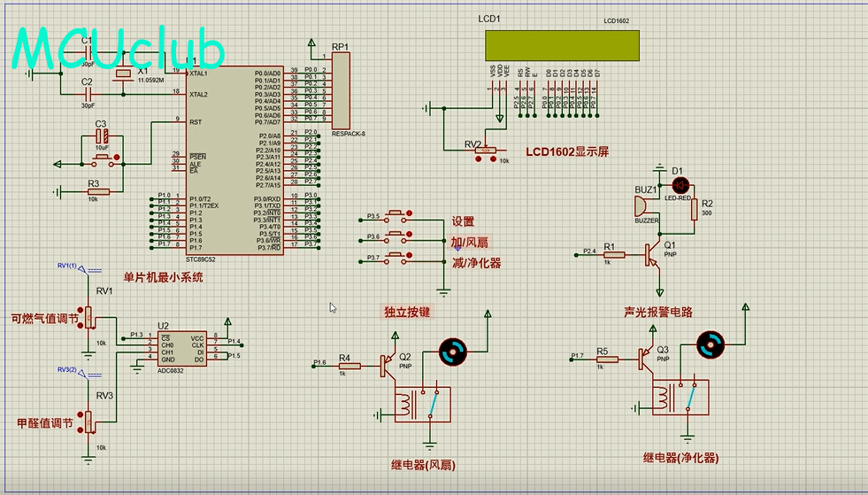Click the P2.4 terminal label near R1

pos(589,251)
